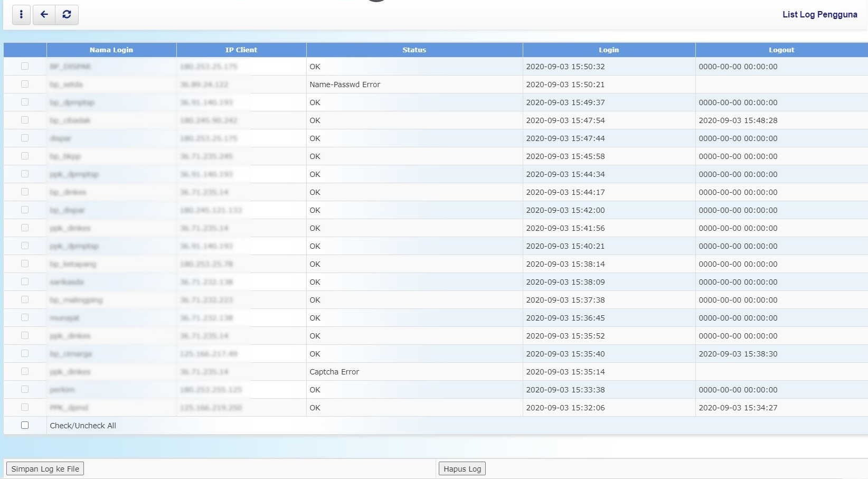The height and width of the screenshot is (479, 868).
Task: Click login time '2020-09-03 15:35:14'
Action: coord(565,372)
